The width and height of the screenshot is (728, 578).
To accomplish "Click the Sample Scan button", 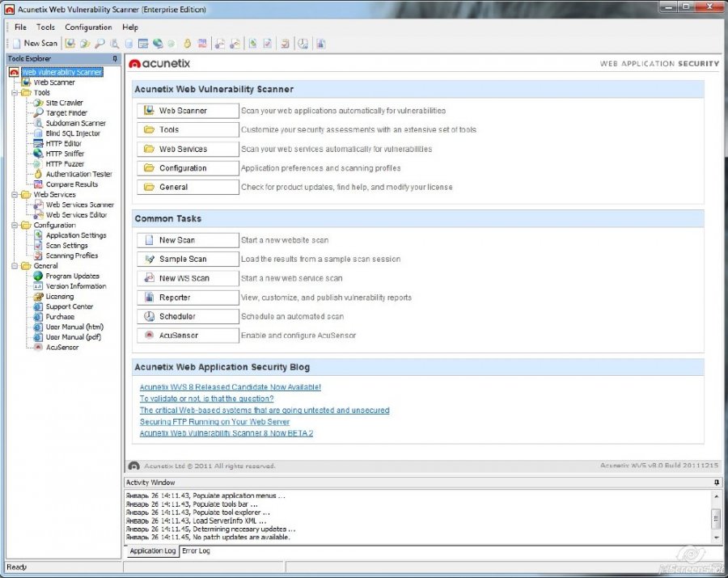I will (x=188, y=259).
